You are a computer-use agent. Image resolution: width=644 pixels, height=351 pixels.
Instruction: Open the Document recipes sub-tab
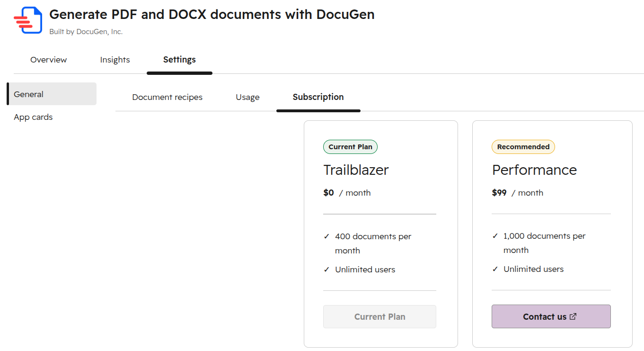[x=168, y=97]
